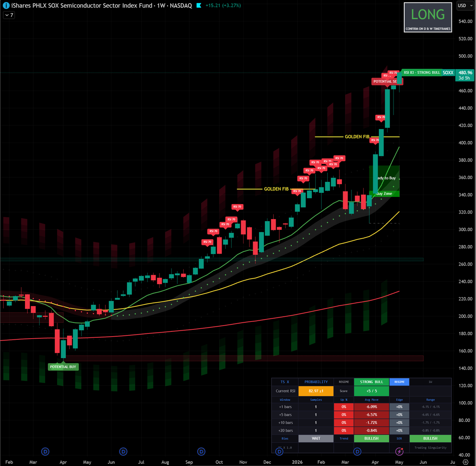Click dividend D marker below the BULLISH Trend cell
Screen dimensions: 476x466
click(357, 451)
